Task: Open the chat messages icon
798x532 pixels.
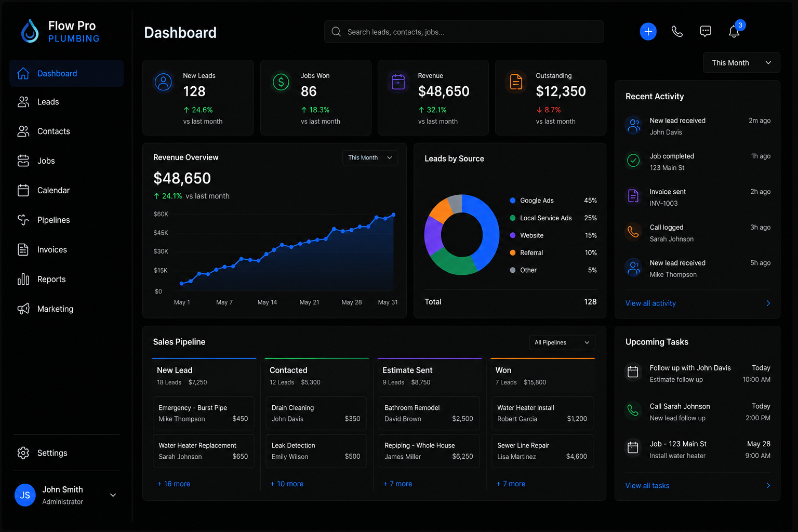Action: [x=706, y=32]
